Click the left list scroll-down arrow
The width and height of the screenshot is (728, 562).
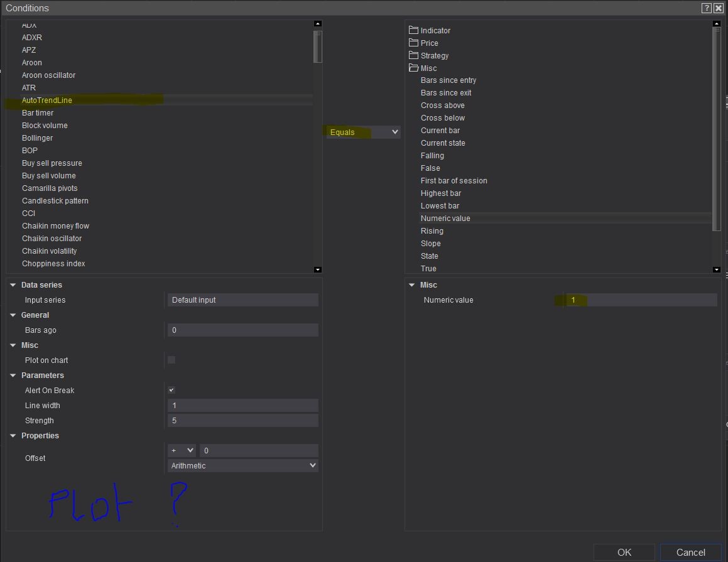coord(318,269)
